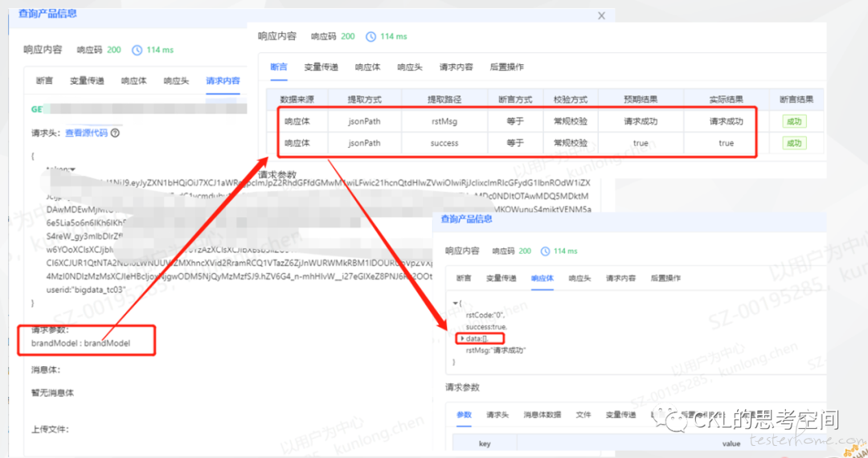
Task: Click the userid:"bigdata_tc03" line
Action: (86, 290)
